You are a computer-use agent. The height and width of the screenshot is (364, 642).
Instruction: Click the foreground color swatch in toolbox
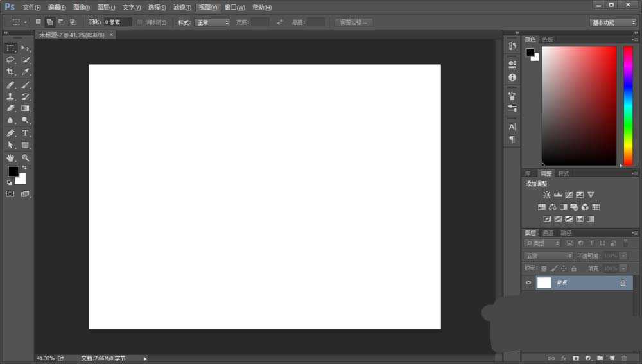click(x=13, y=171)
